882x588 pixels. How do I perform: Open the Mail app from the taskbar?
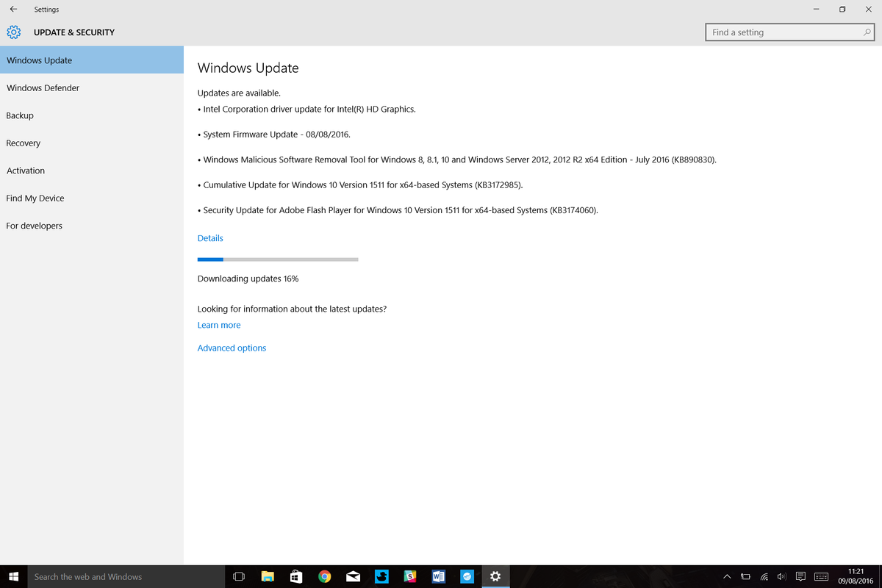(x=353, y=576)
